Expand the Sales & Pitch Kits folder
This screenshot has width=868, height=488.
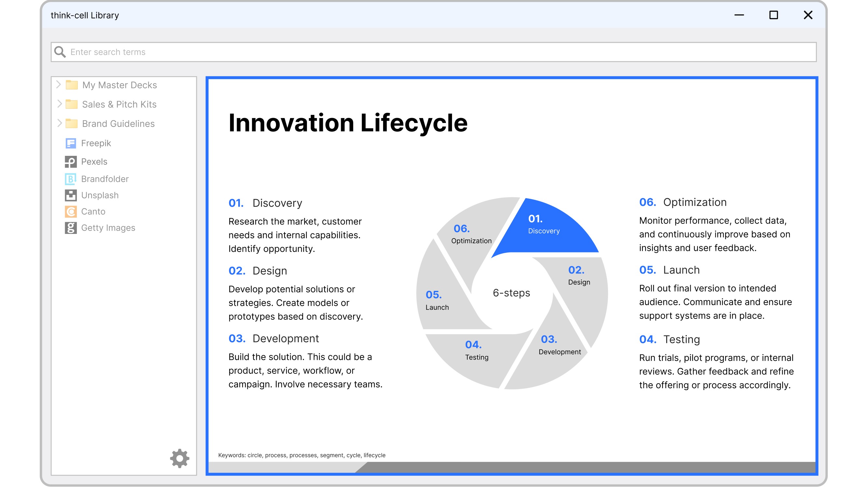click(x=59, y=104)
